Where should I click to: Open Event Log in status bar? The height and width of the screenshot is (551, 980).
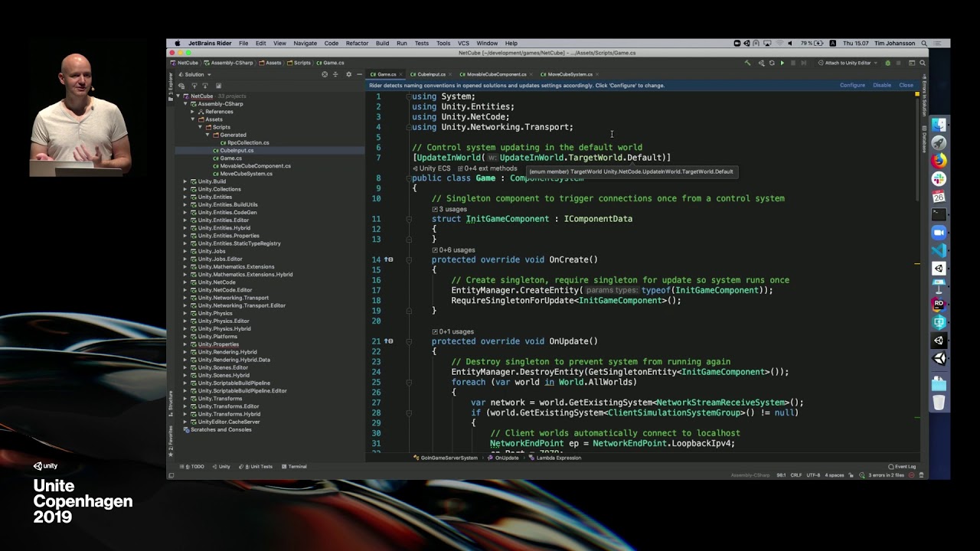click(x=902, y=466)
